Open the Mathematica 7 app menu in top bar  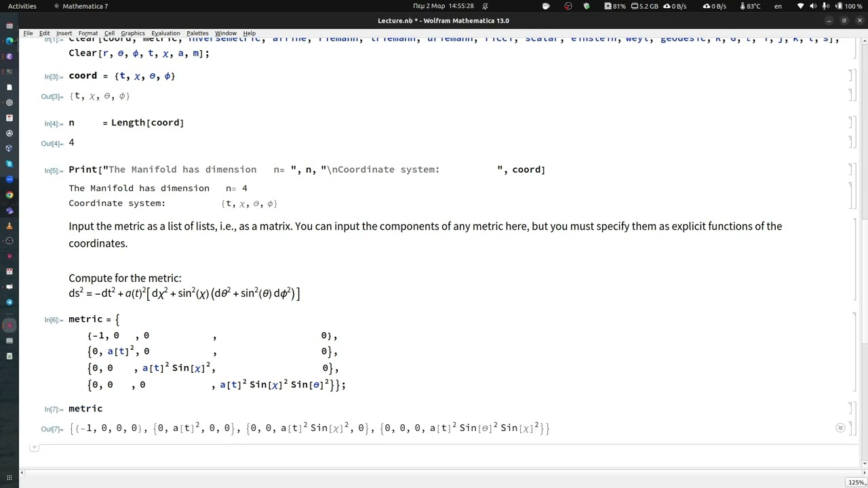click(x=81, y=6)
